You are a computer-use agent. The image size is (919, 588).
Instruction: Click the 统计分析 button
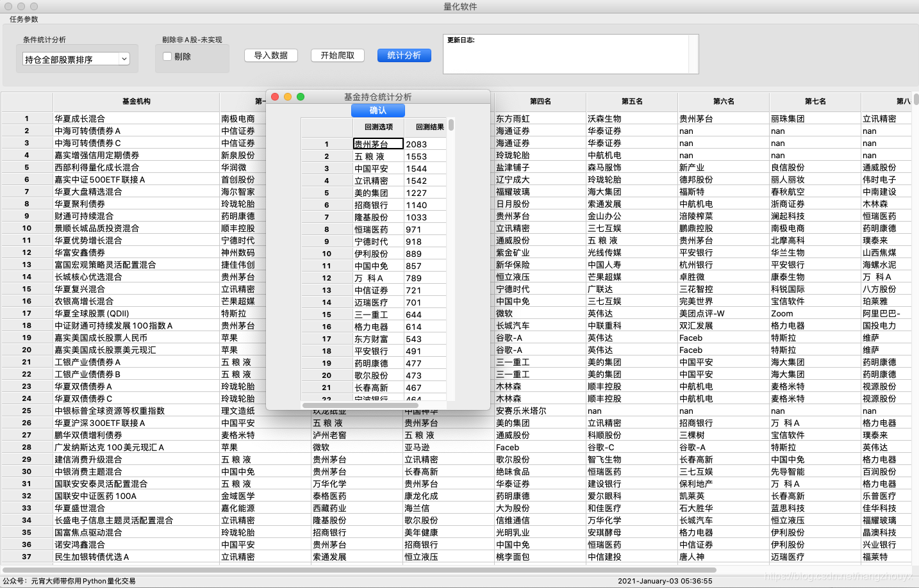tap(404, 55)
